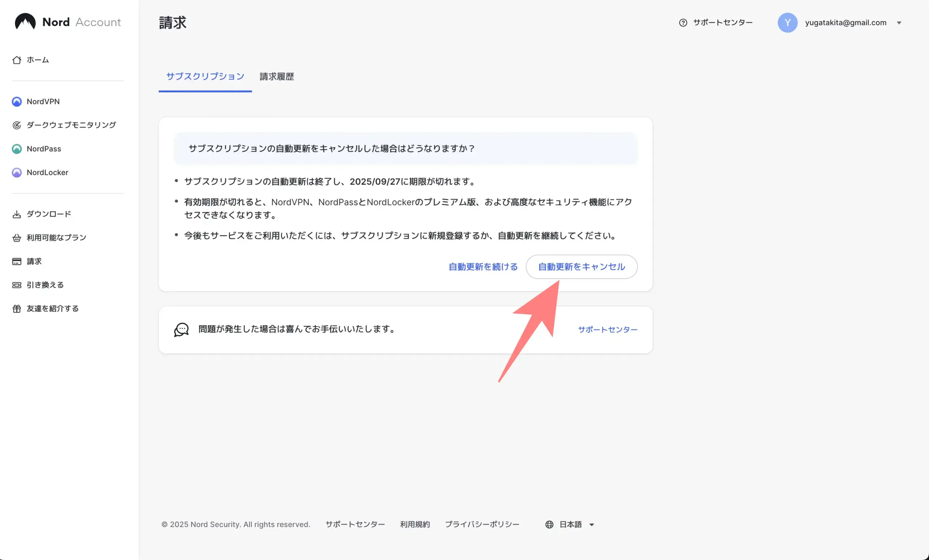Open the 日本語 language dropdown

click(x=570, y=524)
